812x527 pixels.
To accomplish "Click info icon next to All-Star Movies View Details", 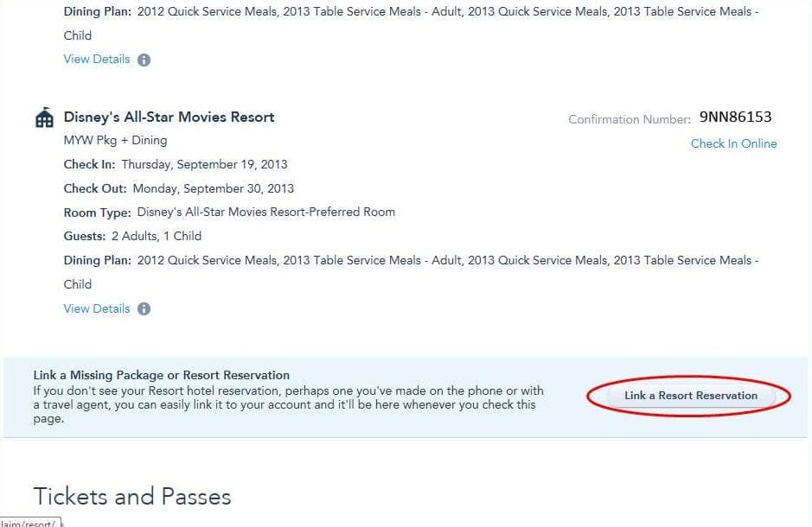I will (x=144, y=309).
